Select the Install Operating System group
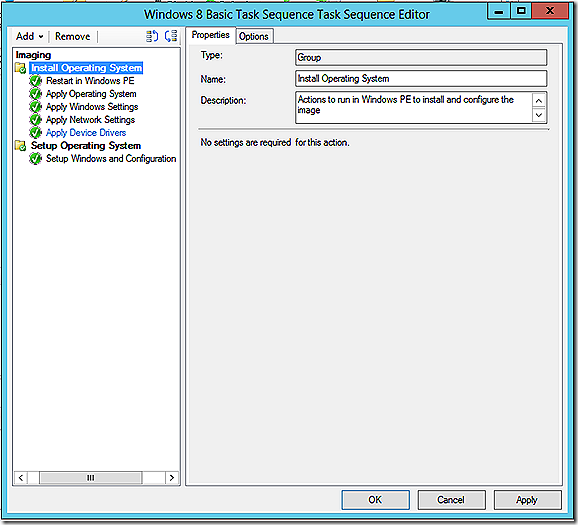This screenshot has width=578, height=525. point(87,68)
